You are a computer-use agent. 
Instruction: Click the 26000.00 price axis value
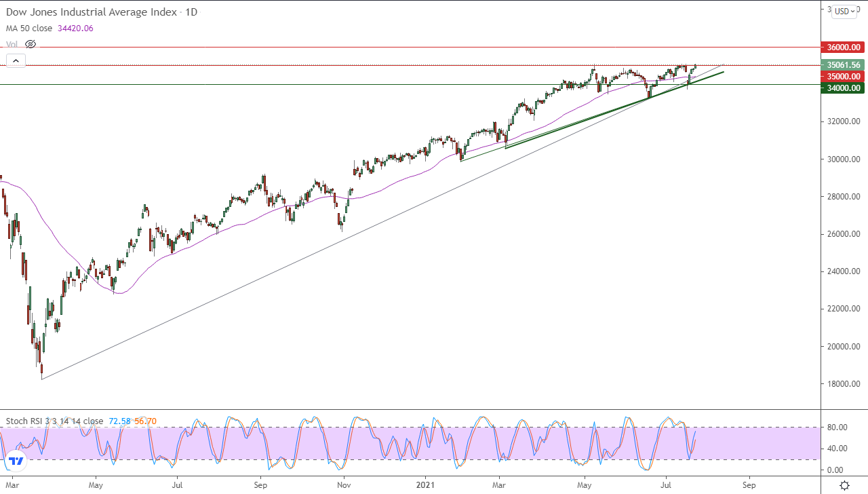tap(843, 234)
